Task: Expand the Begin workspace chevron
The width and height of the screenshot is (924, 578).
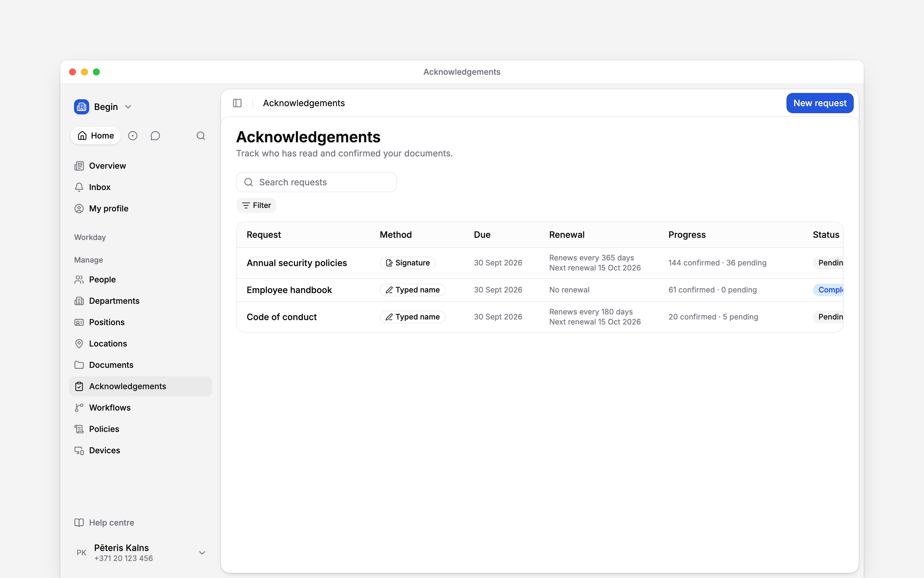Action: coord(128,107)
